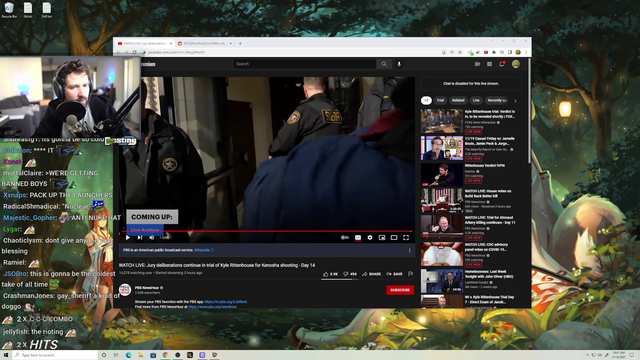Toggle theater mode view
This screenshot has width=640, height=360.
(394, 238)
